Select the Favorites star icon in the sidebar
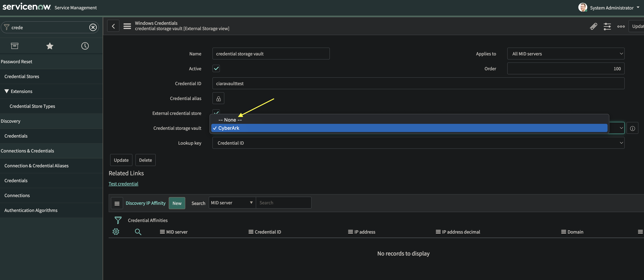 (50, 46)
